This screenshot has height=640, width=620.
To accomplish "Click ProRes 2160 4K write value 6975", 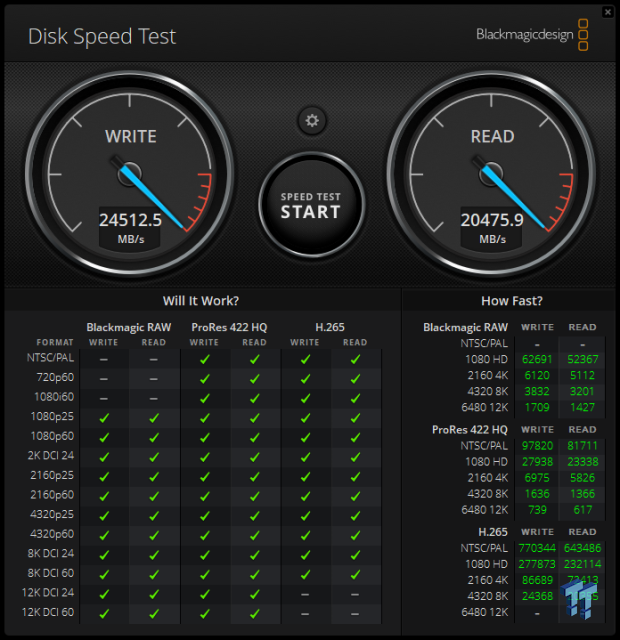I will click(537, 478).
